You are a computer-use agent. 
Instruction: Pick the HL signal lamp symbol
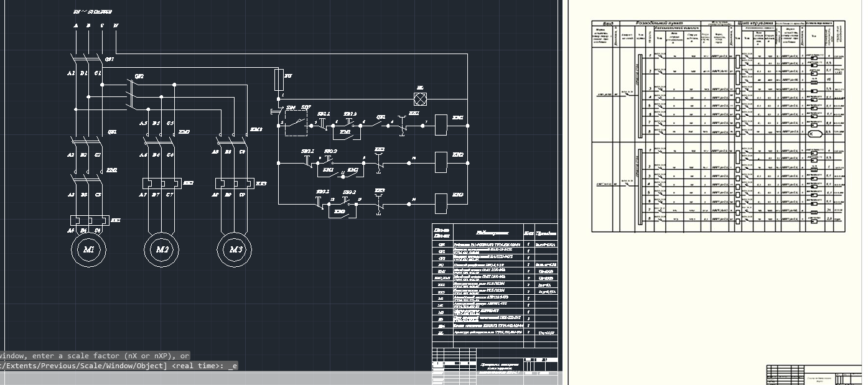click(x=421, y=98)
